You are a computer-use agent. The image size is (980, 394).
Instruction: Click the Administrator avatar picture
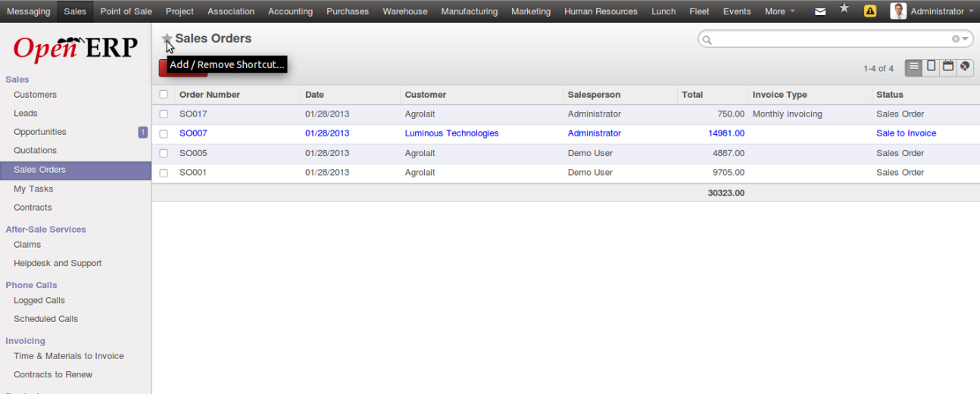898,11
